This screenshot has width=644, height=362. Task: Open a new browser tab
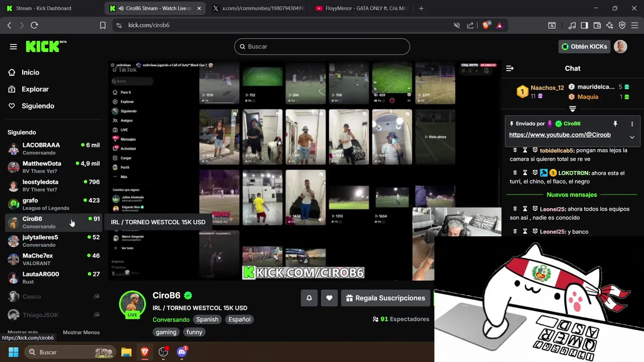pyautogui.click(x=421, y=8)
